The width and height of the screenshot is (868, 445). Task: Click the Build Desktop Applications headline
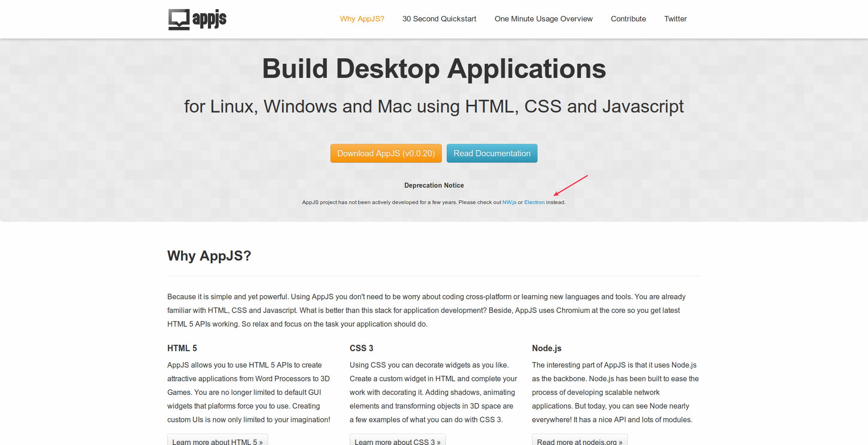434,69
